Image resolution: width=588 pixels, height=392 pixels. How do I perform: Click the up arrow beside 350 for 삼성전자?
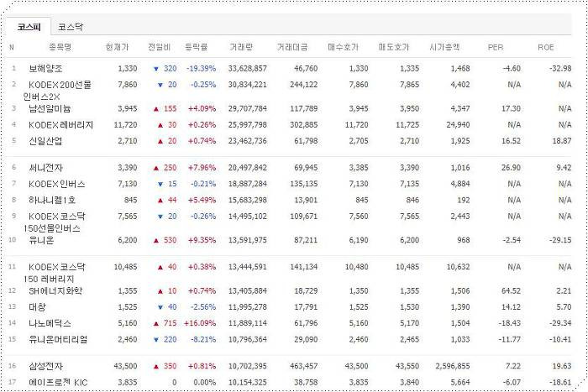click(156, 367)
